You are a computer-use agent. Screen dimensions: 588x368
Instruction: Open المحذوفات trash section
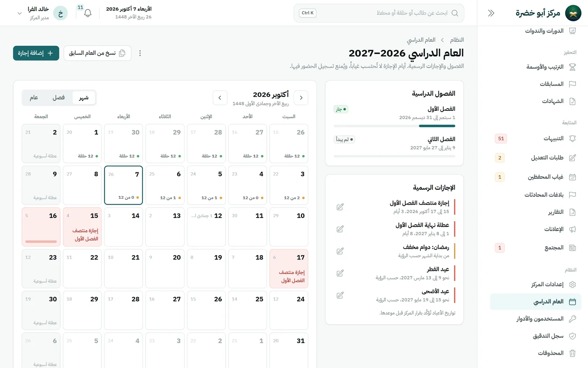point(536,353)
